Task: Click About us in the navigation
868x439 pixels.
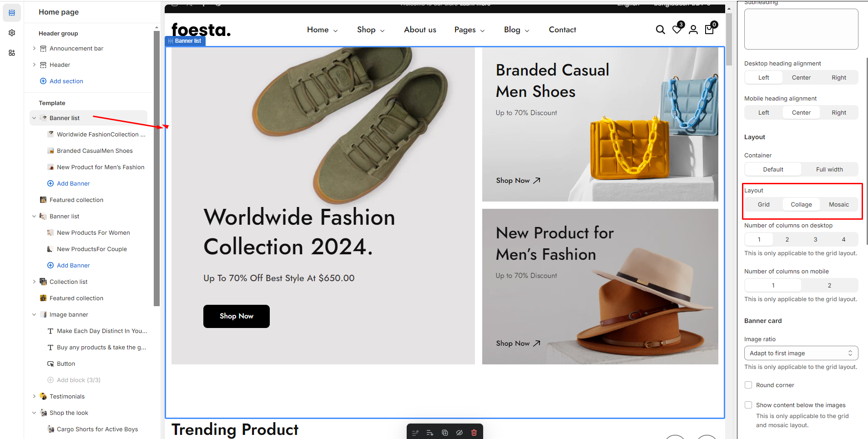Action: tap(420, 30)
